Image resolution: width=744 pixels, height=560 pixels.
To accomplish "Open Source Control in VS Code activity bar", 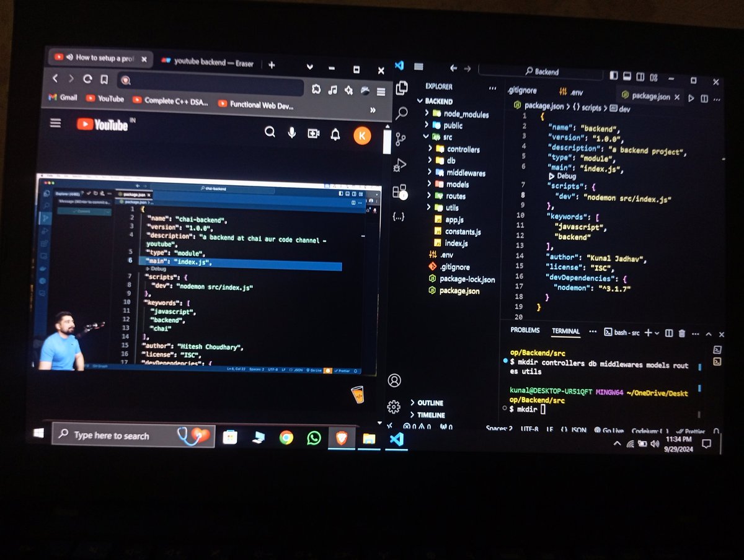I will (401, 139).
